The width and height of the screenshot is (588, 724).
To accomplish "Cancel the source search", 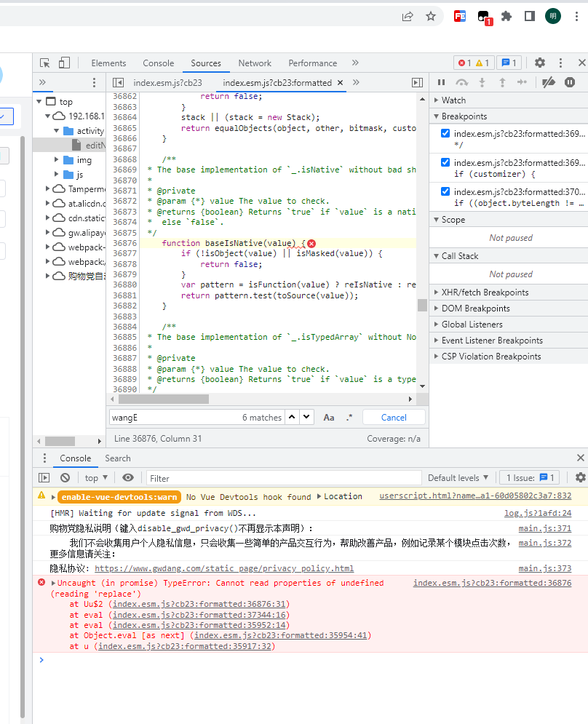I will pyautogui.click(x=394, y=418).
